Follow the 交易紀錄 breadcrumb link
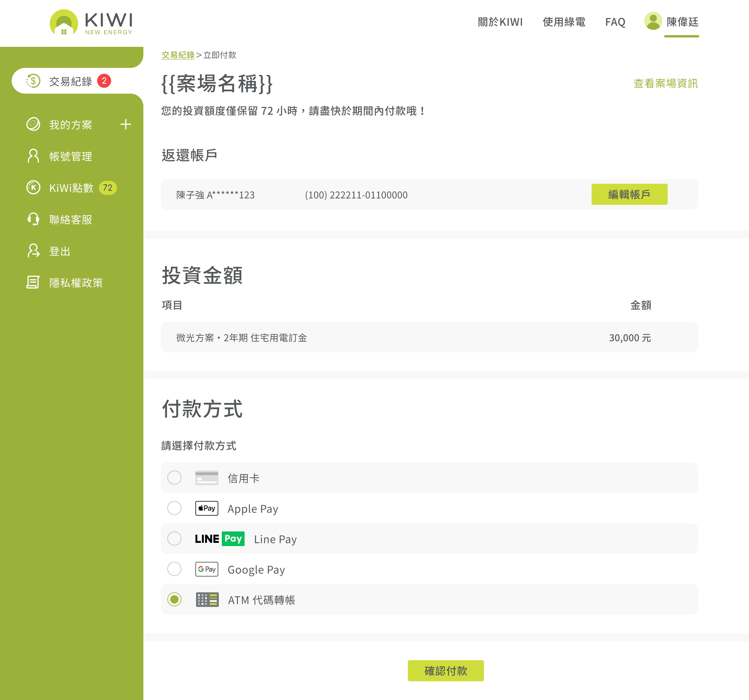 click(178, 55)
